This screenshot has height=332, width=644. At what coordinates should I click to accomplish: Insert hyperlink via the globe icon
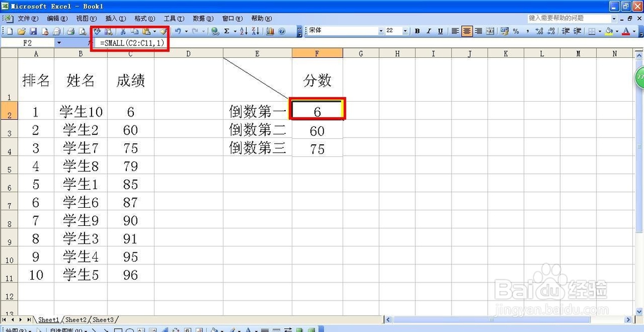click(215, 31)
